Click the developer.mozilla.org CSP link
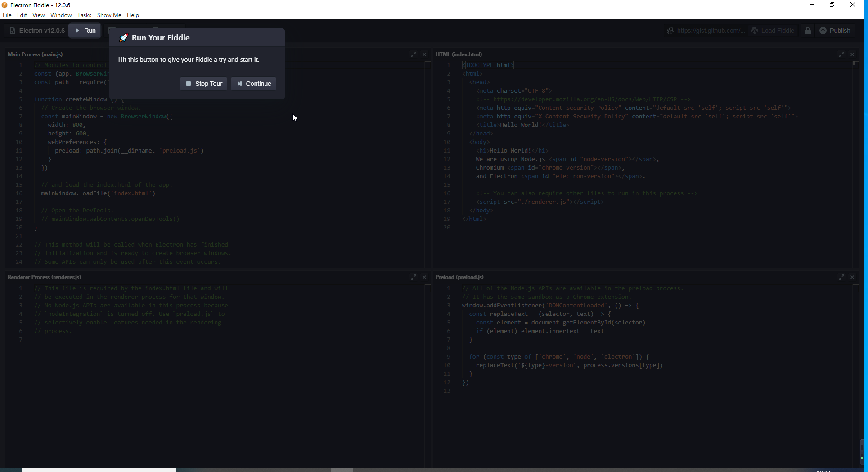This screenshot has height=472, width=868. 585,99
